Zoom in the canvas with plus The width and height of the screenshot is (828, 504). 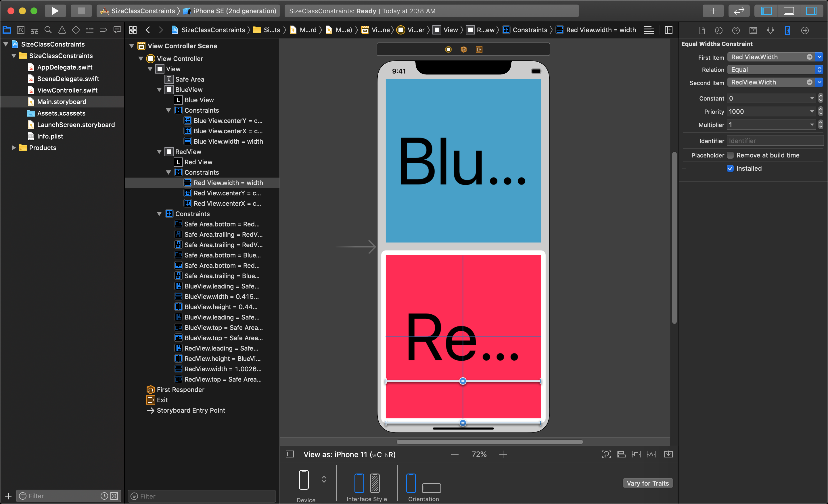(503, 454)
